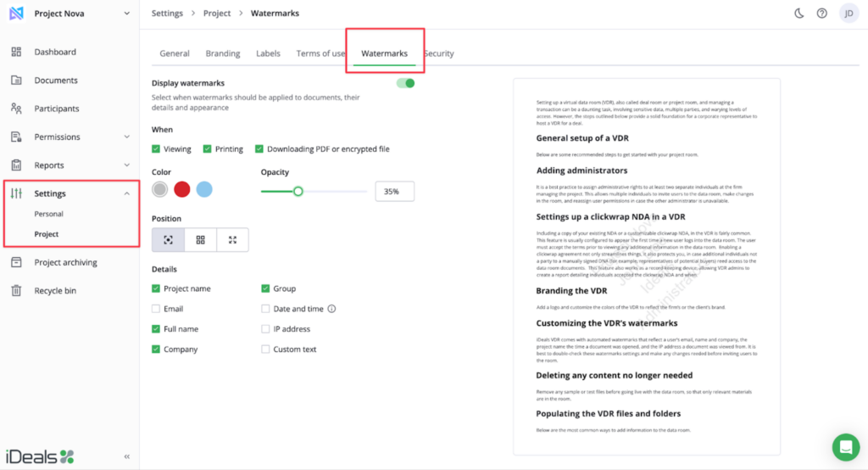Go to Personal settings in sidebar
This screenshot has width=868, height=470.
[49, 214]
